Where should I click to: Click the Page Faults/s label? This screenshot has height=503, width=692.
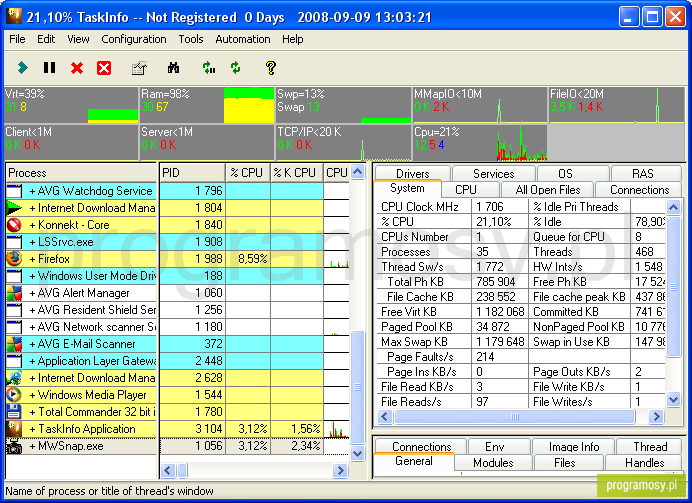(x=420, y=357)
